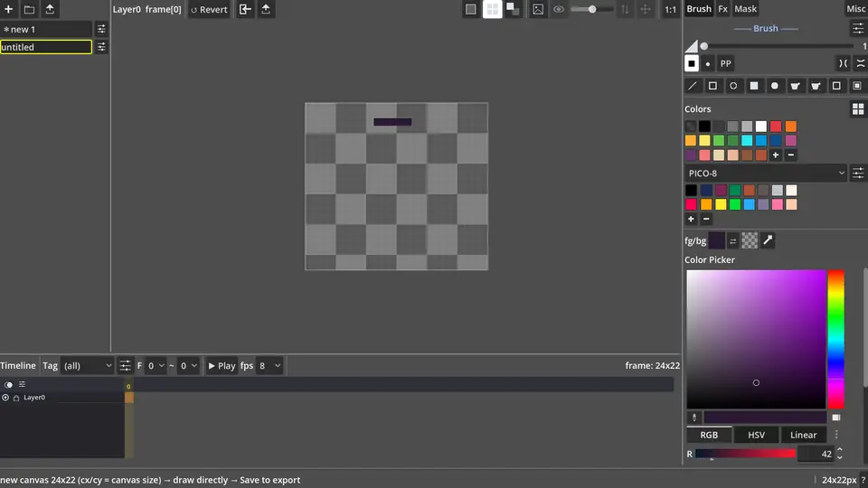The image size is (868, 488).
Task: Open a file with the folder icon
Action: [29, 9]
